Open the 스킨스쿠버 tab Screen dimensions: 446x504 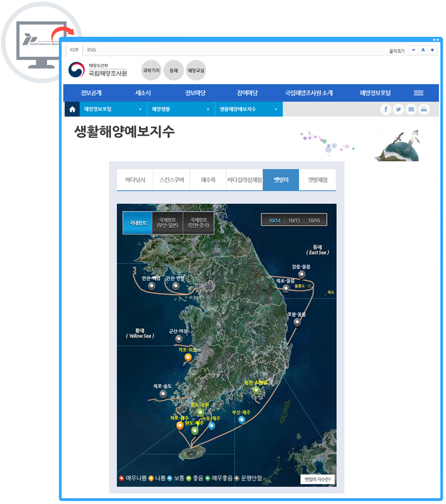pyautogui.click(x=171, y=180)
